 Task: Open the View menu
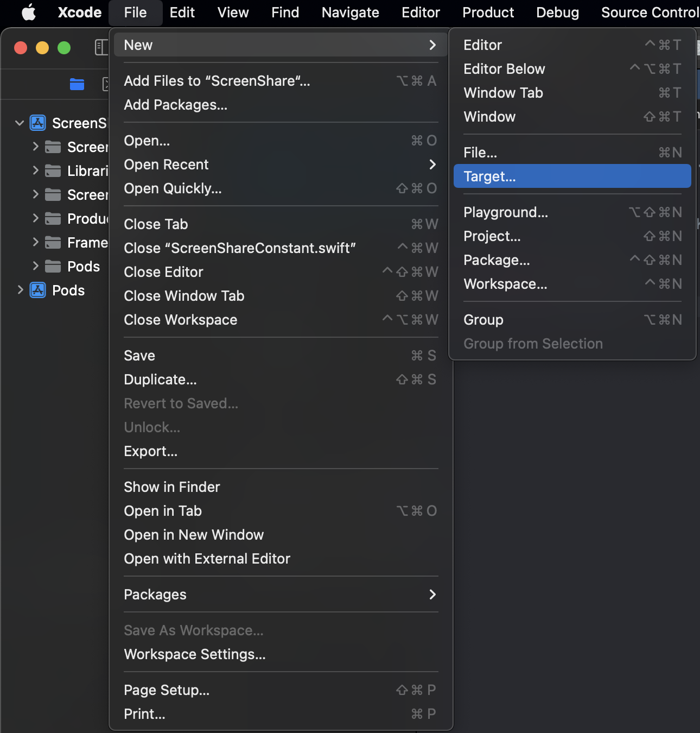pos(233,12)
